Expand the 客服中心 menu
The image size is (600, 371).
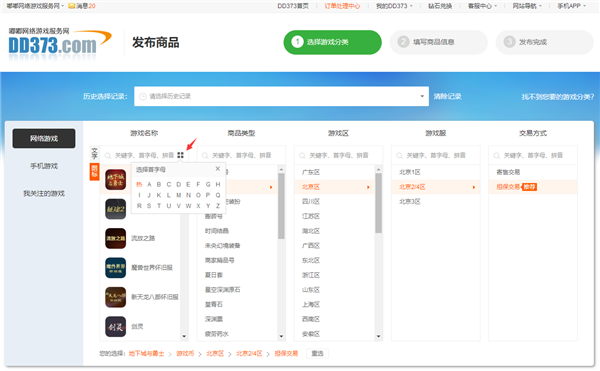(482, 6)
